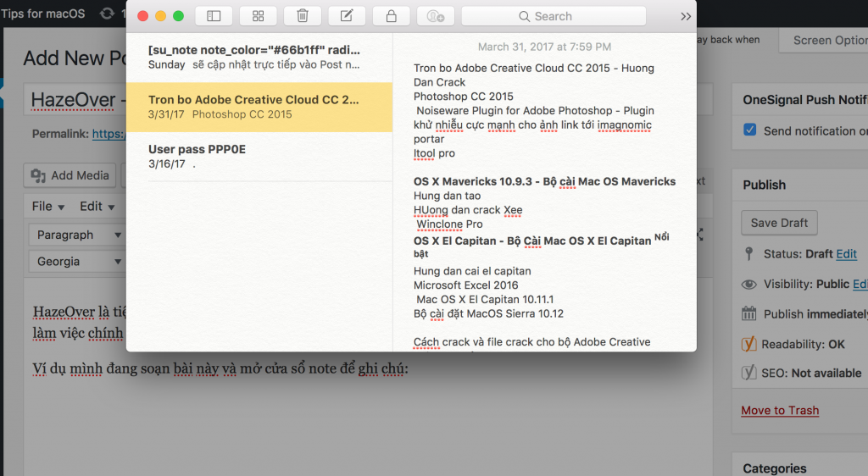Edit the post Status link

point(846,254)
